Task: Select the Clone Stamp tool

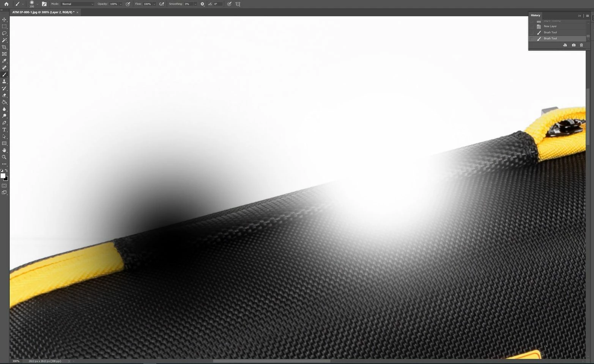Action: (x=4, y=82)
